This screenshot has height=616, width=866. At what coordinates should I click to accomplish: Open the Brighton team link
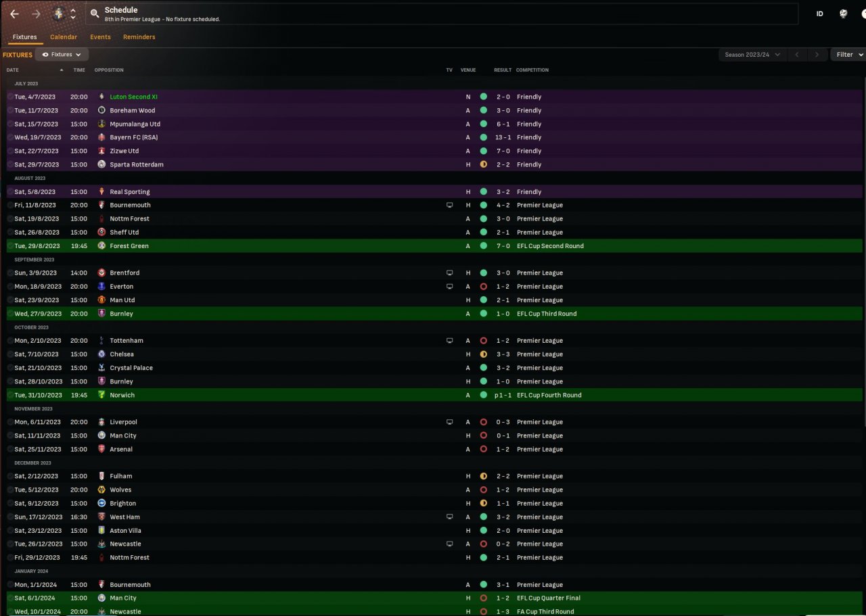pyautogui.click(x=123, y=503)
